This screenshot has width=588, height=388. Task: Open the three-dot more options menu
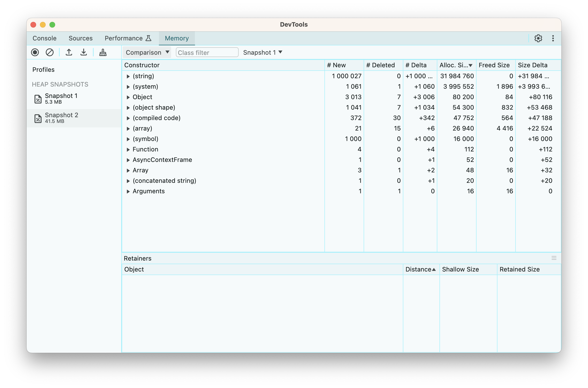coord(553,38)
